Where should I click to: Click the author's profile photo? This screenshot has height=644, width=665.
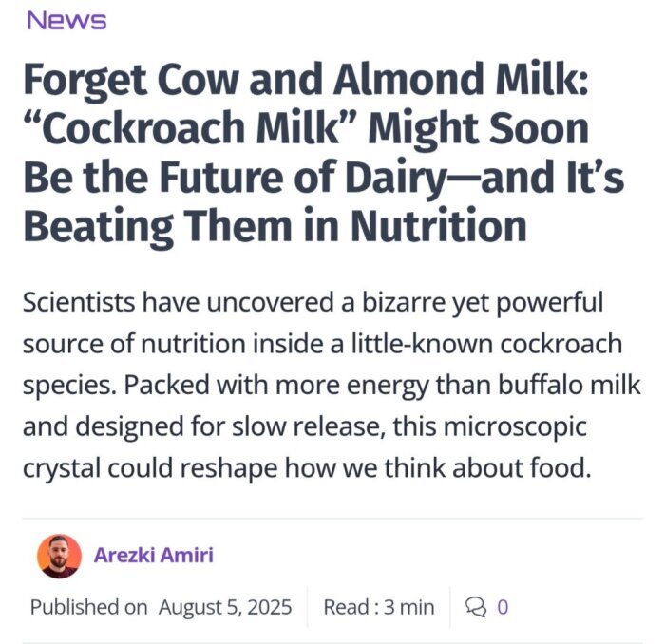click(x=59, y=556)
